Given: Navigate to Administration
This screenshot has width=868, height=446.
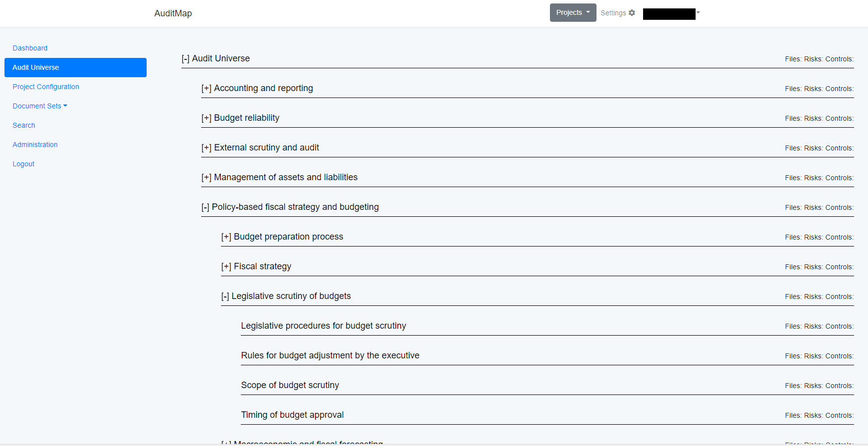Looking at the screenshot, I should (35, 145).
